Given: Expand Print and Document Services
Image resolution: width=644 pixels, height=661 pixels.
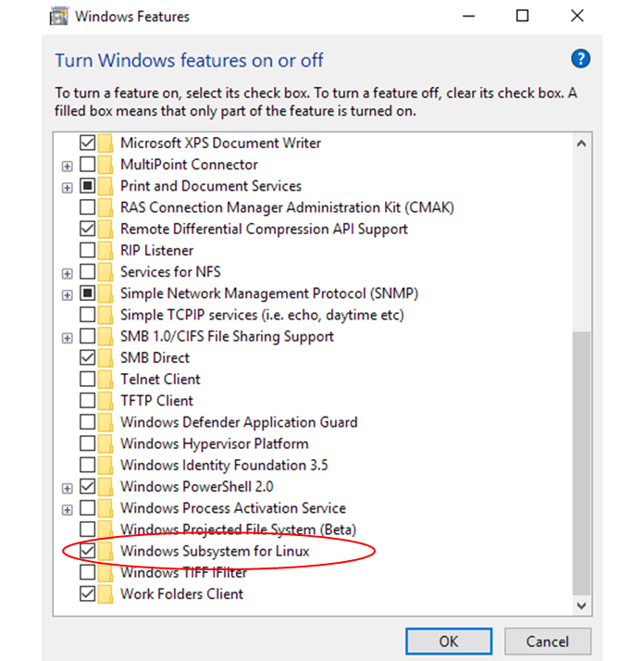Looking at the screenshot, I should pos(67,188).
